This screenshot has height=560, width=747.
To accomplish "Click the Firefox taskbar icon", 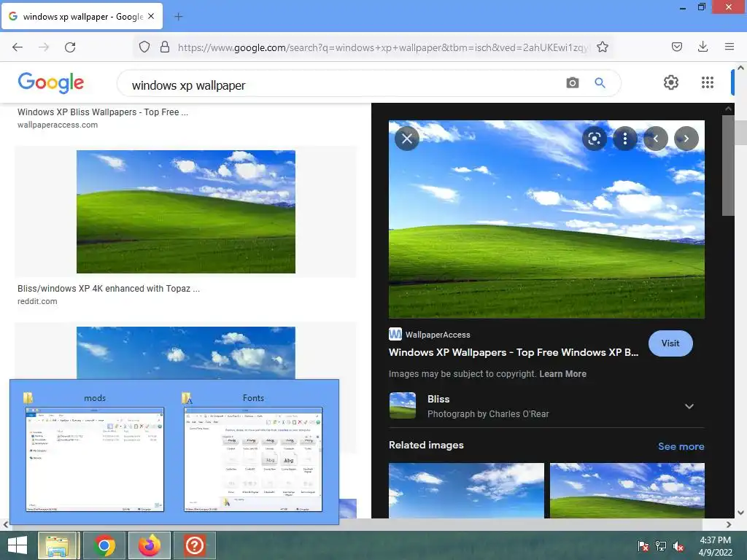I will click(149, 545).
